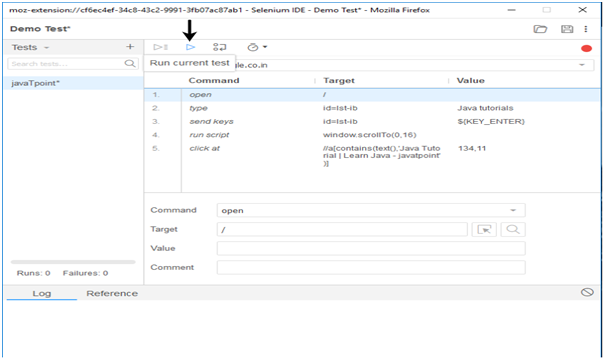This screenshot has height=360, width=605.
Task: Switch to the Log tab
Action: (x=42, y=294)
